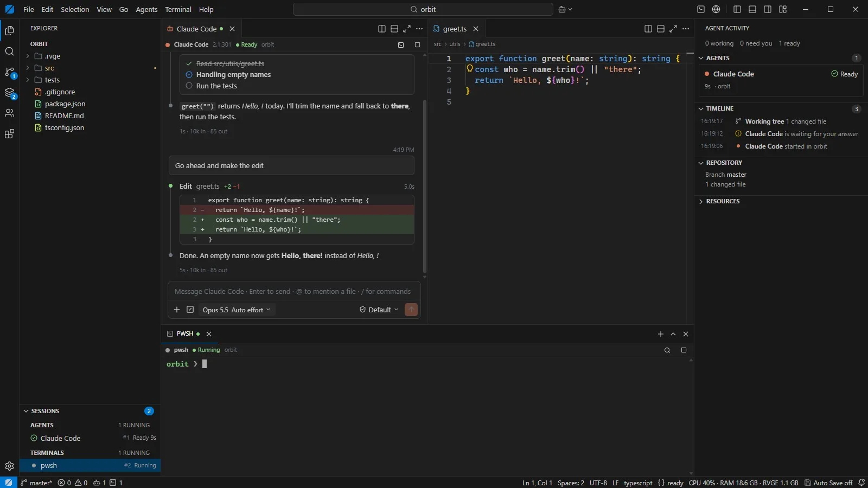Open the Selection menu

(75, 9)
